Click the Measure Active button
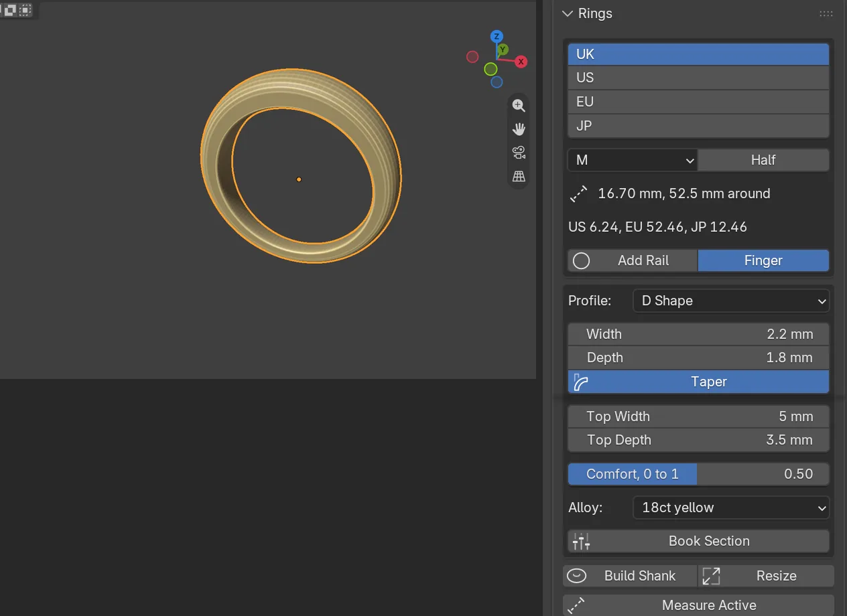Viewport: 847px width, 616px height. tap(698, 605)
